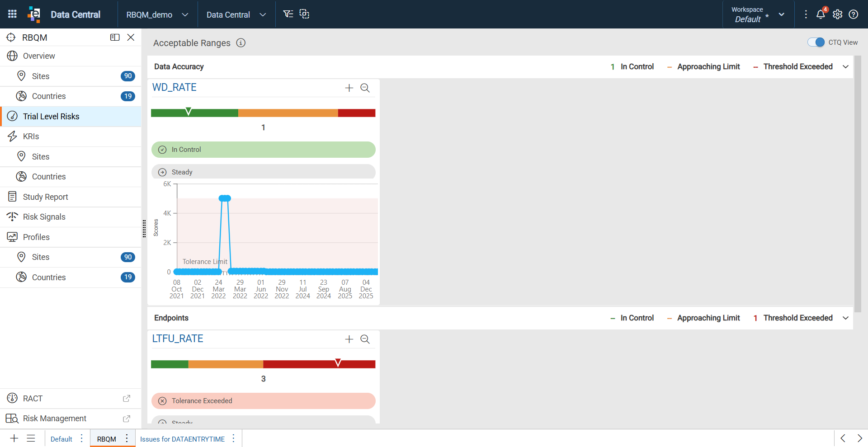Switch to Issues for DATAENTRYTIME tab
The image size is (868, 447).
click(182, 439)
